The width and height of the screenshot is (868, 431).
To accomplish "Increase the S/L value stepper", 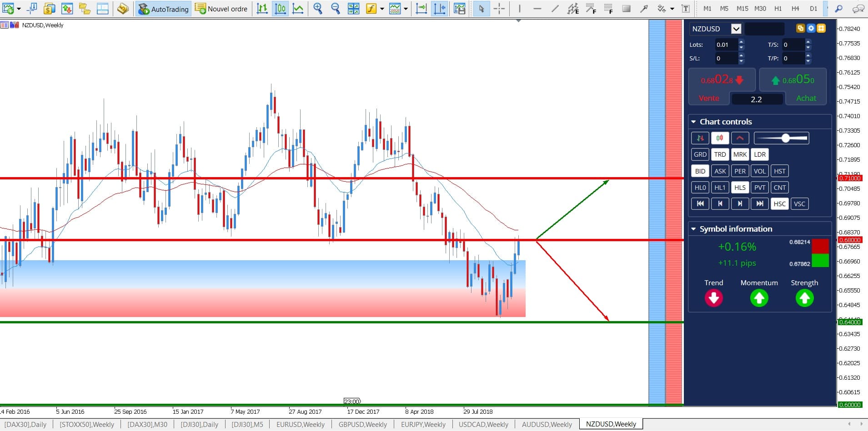I will (742, 55).
